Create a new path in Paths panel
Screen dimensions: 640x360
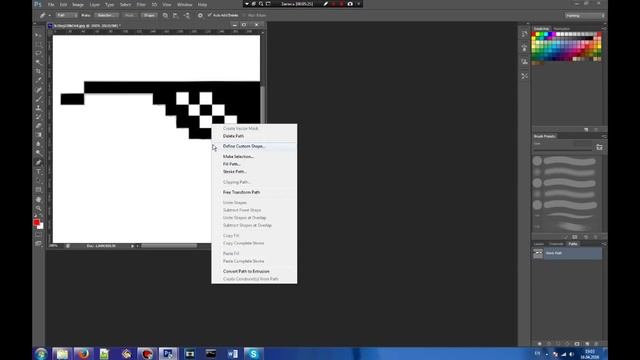587,344
